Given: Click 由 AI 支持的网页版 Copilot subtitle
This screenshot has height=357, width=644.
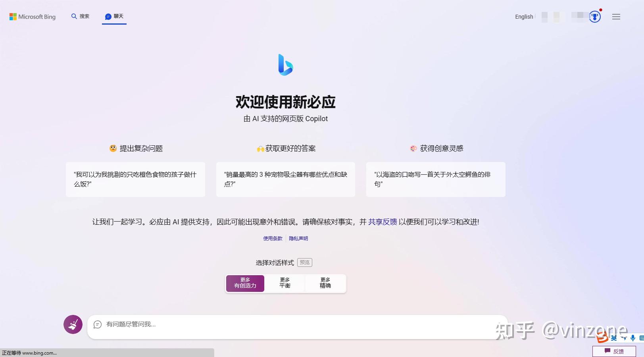Looking at the screenshot, I should click(286, 119).
